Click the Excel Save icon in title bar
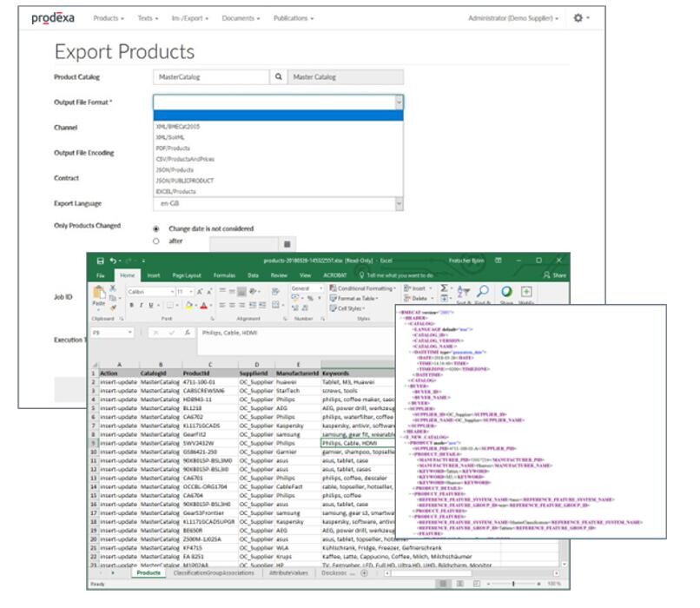700x608 pixels. 101,260
